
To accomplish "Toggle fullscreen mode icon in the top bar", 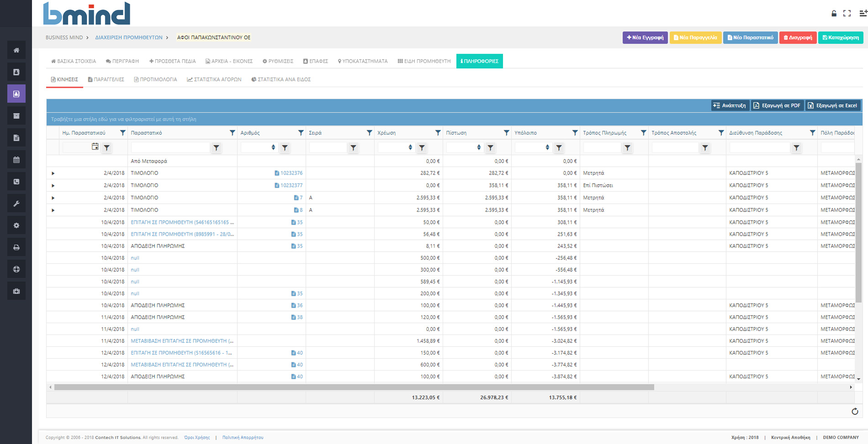I will pos(847,13).
